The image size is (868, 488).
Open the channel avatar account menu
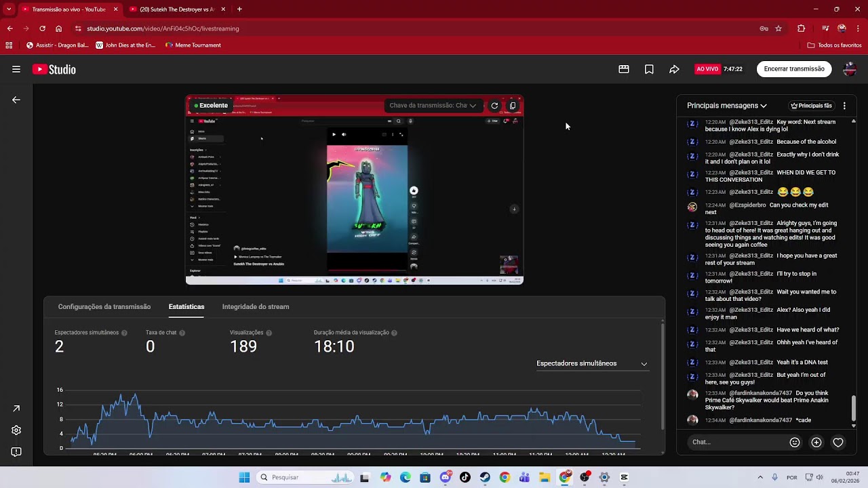click(x=850, y=69)
